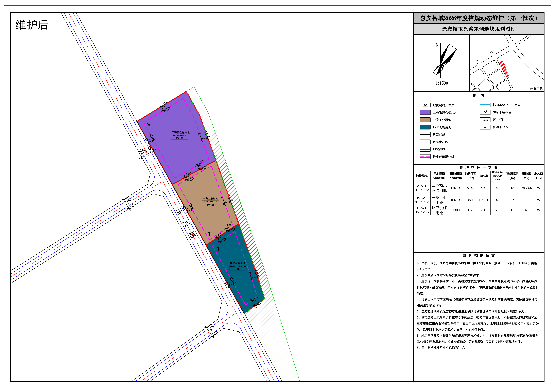The image size is (555, 392).
Task: Click the 道路红线 legend symbol
Action: point(425,135)
